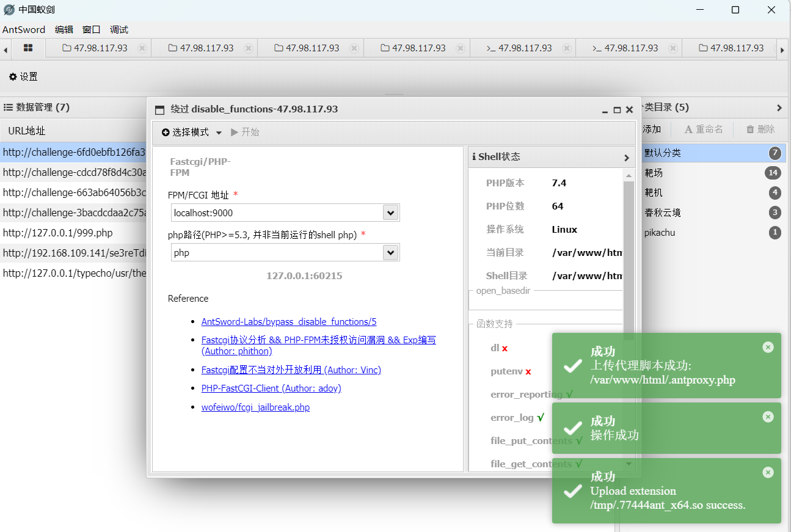Select the 默认分类 category
The height and width of the screenshot is (532, 791).
coord(712,153)
